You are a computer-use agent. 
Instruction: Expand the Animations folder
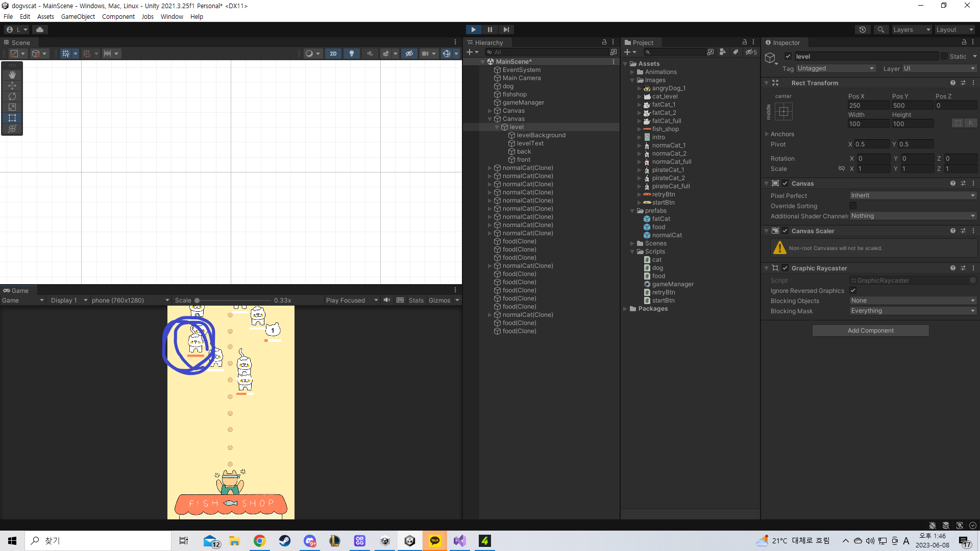pos(632,72)
